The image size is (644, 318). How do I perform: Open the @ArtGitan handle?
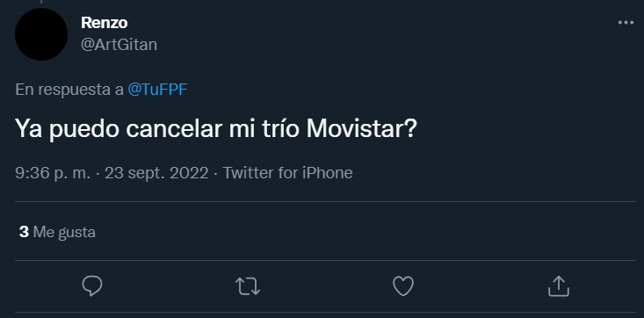point(119,45)
